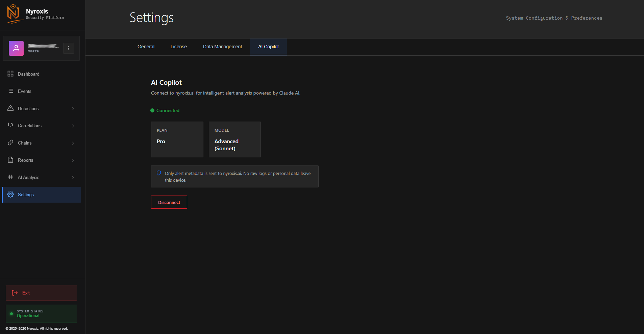The height and width of the screenshot is (334, 644).
Task: Click the Correlations icon in sidebar
Action: (x=10, y=125)
